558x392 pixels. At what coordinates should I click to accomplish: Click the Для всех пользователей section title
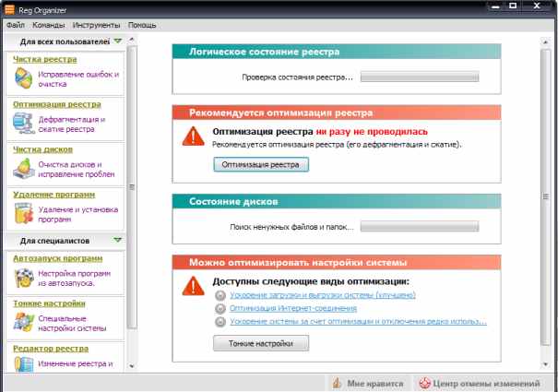point(65,42)
